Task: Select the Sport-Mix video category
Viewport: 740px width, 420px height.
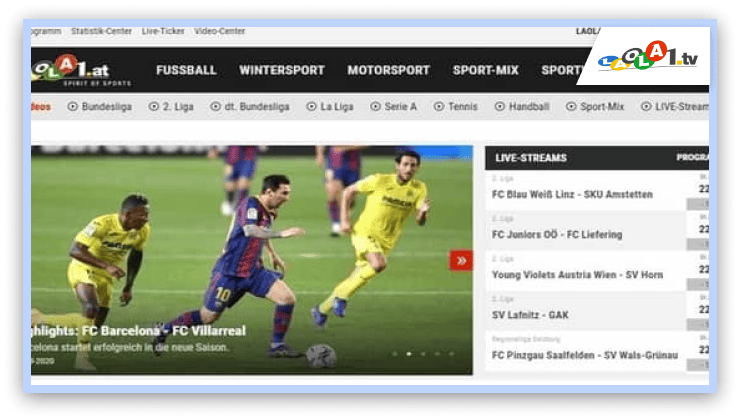Action: click(602, 107)
